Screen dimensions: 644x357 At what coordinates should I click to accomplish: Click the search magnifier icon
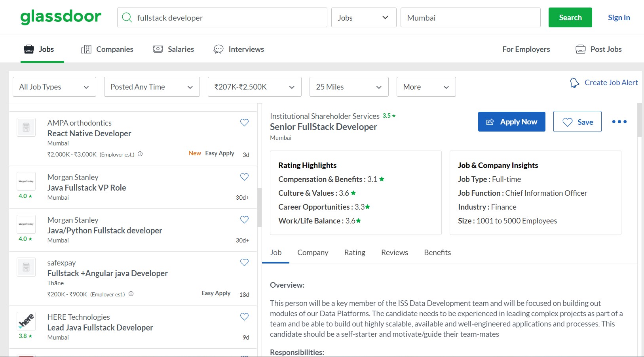coord(127,17)
